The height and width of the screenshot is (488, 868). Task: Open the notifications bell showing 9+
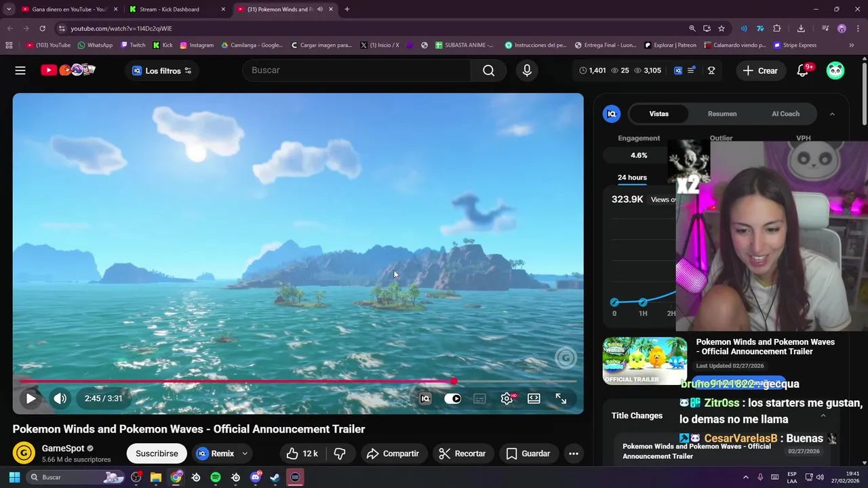[x=804, y=70]
